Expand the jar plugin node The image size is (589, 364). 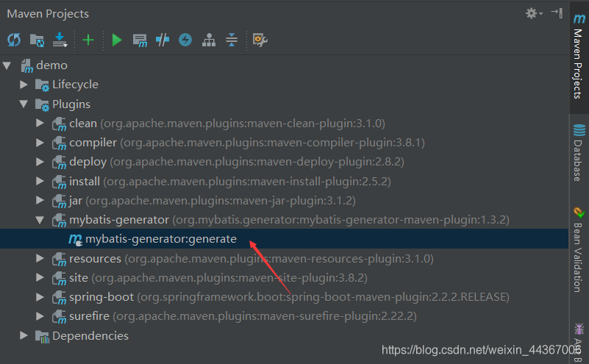pyautogui.click(x=40, y=200)
